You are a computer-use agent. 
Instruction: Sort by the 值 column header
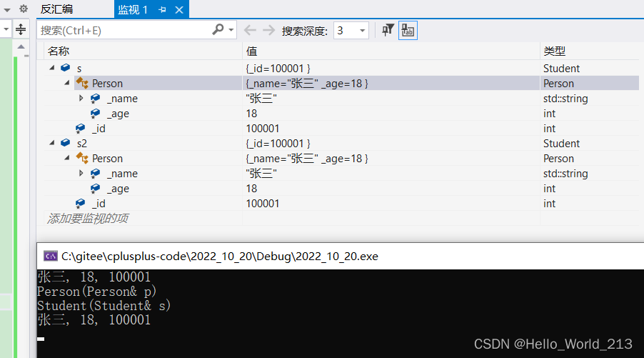point(251,51)
